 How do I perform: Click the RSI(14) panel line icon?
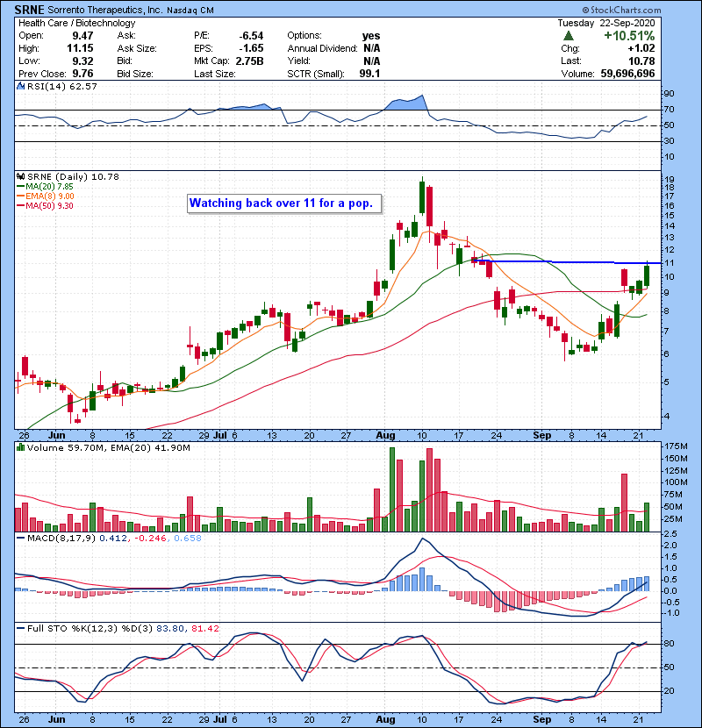pyautogui.click(x=20, y=86)
